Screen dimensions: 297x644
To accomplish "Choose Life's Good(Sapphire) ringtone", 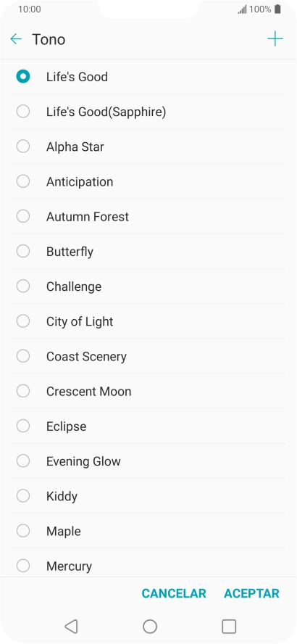I will coord(148,112).
